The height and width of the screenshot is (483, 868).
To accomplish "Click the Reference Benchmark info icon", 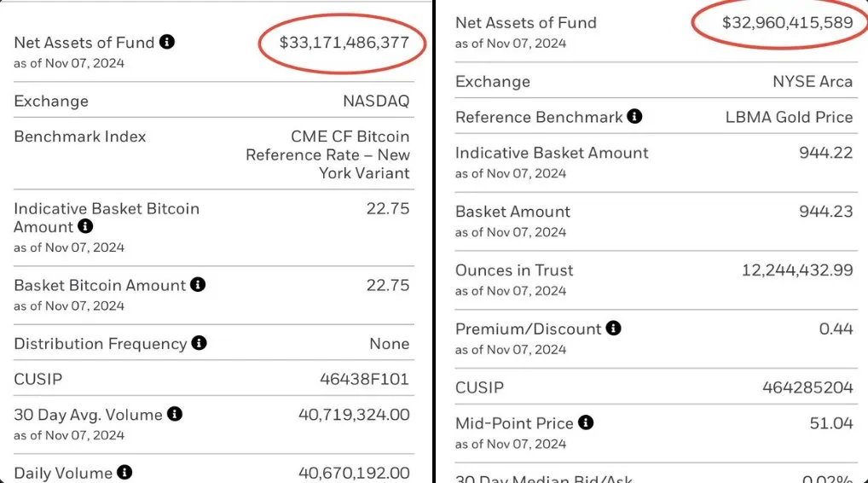I will coord(634,117).
